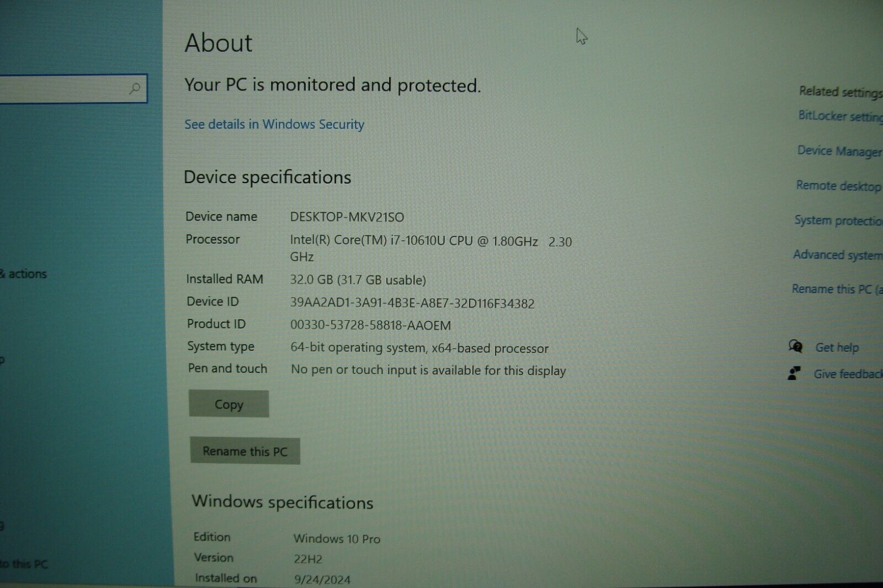Open the Get help link
Viewport: 883px width, 588px height.
(x=837, y=348)
